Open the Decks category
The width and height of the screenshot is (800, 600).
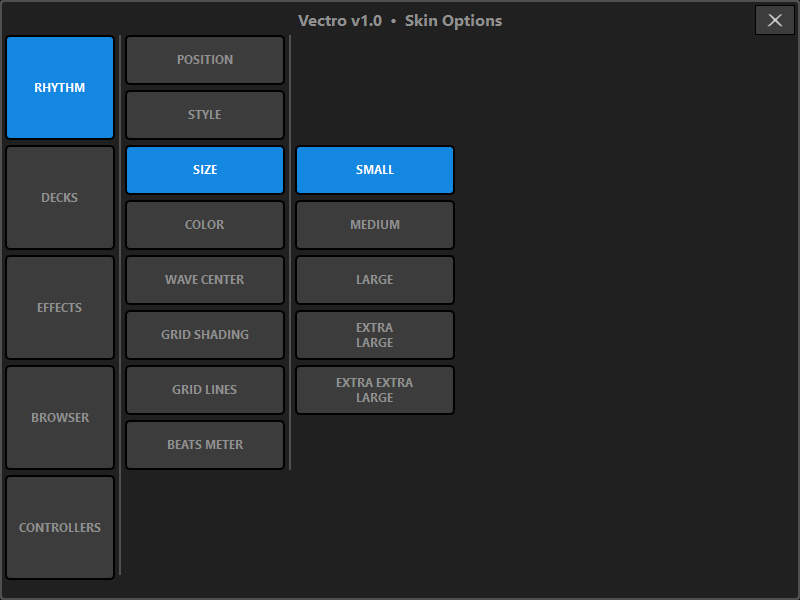60,197
